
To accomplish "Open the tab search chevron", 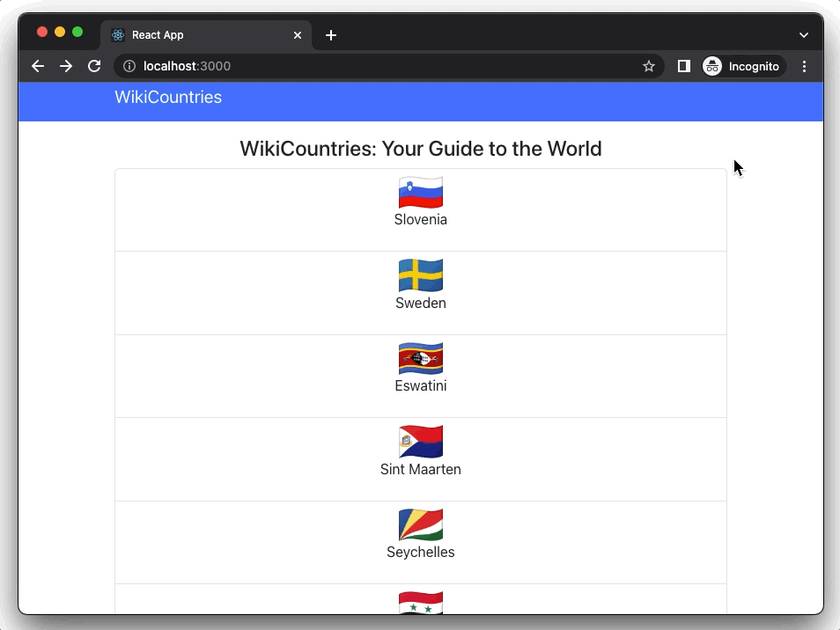I will (x=803, y=35).
